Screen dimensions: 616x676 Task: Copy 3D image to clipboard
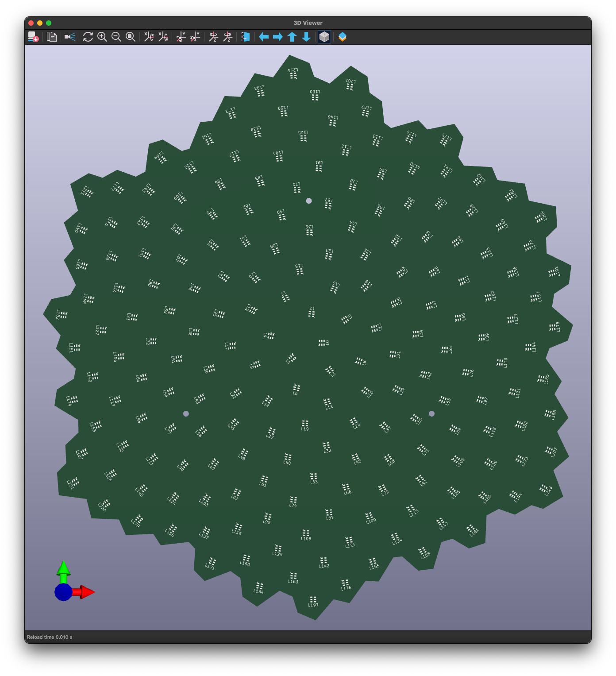click(x=52, y=37)
